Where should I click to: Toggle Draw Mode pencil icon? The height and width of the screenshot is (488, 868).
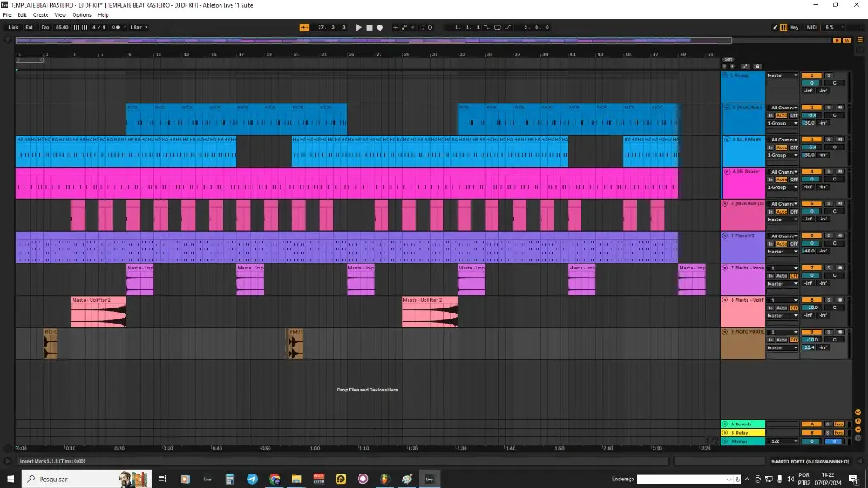(x=775, y=27)
